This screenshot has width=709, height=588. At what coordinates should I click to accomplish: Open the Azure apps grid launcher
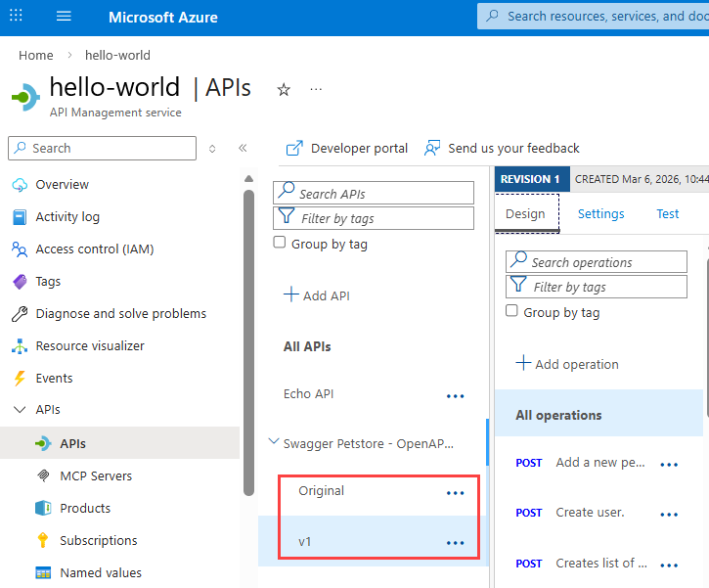[16, 16]
